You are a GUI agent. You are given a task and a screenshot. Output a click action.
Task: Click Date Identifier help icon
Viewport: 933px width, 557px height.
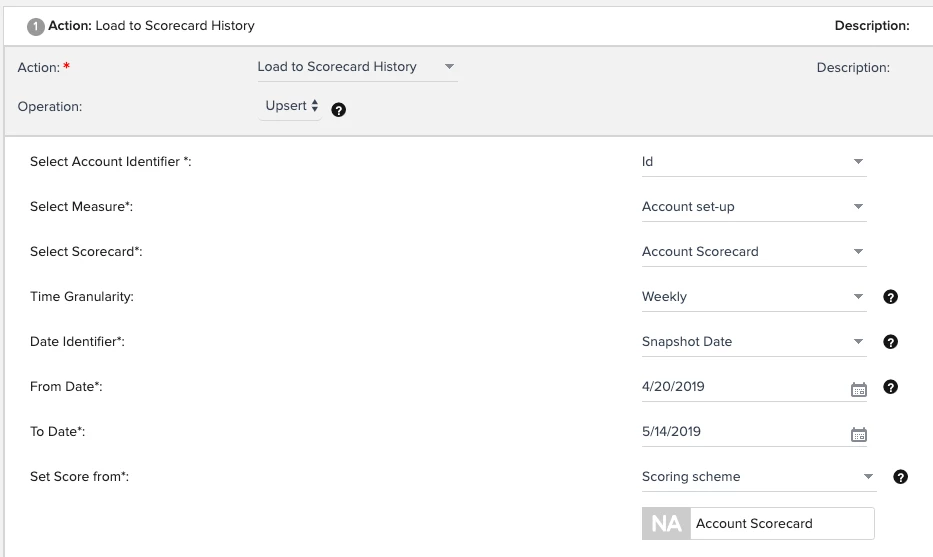[890, 342]
